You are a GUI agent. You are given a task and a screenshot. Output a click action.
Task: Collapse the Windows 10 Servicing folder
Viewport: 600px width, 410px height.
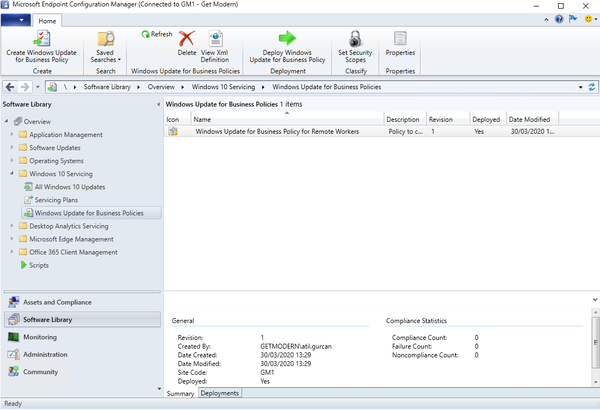12,173
